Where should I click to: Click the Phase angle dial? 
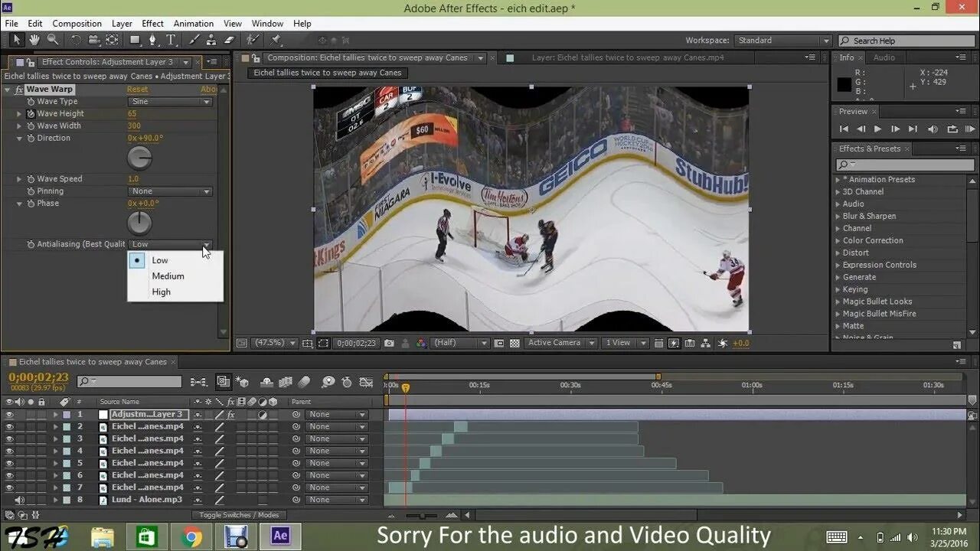coord(139,223)
